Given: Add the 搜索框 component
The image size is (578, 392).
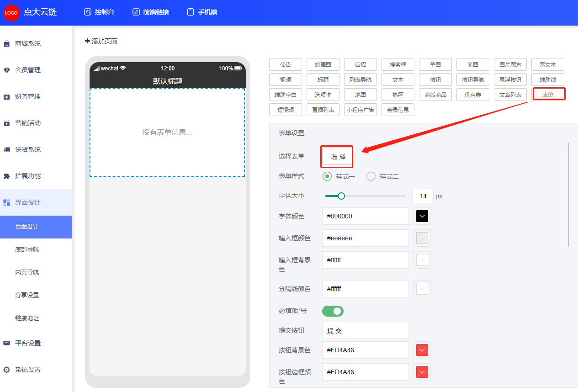Looking at the screenshot, I should click(x=398, y=65).
